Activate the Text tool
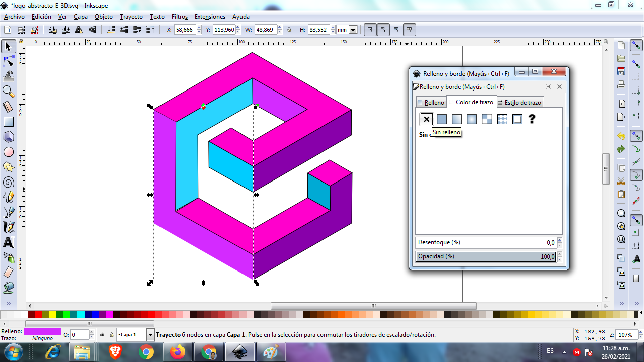This screenshot has width=644, height=362. click(x=8, y=242)
